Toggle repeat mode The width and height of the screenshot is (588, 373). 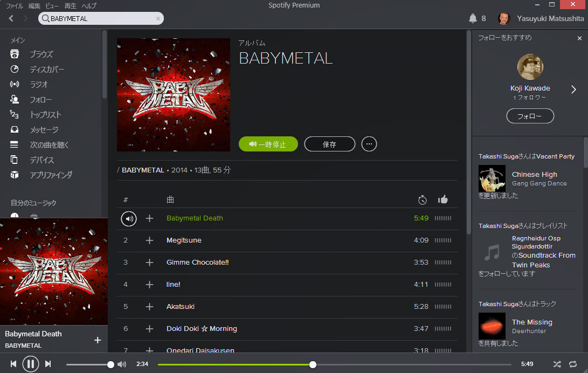click(x=573, y=364)
